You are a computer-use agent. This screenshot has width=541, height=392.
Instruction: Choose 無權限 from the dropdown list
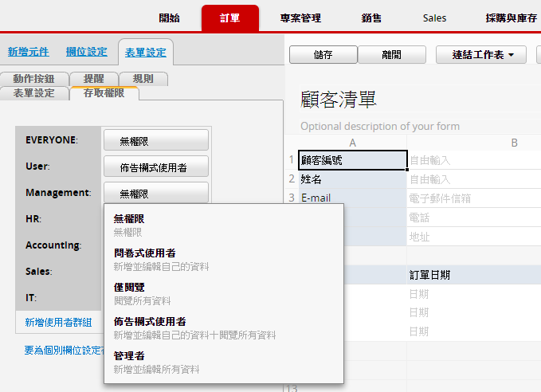pos(224,225)
